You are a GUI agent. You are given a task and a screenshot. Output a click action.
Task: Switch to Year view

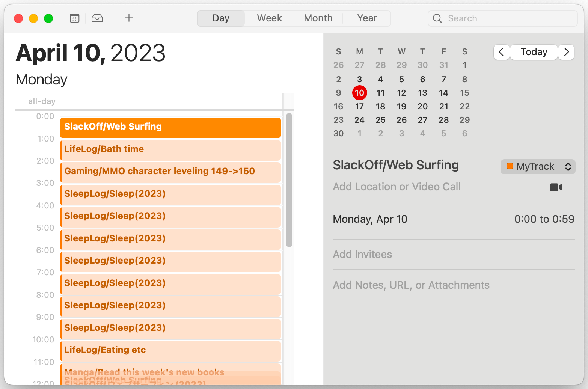[x=366, y=18]
